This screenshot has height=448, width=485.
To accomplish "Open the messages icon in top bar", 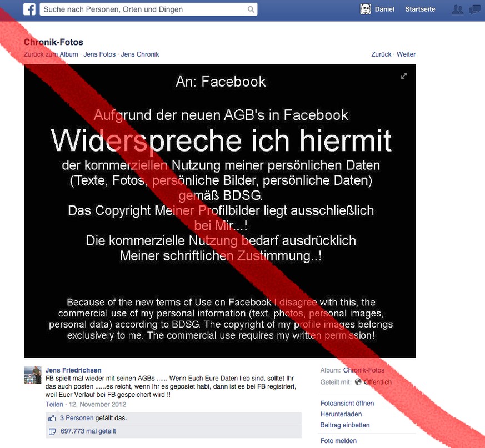I will [475, 10].
